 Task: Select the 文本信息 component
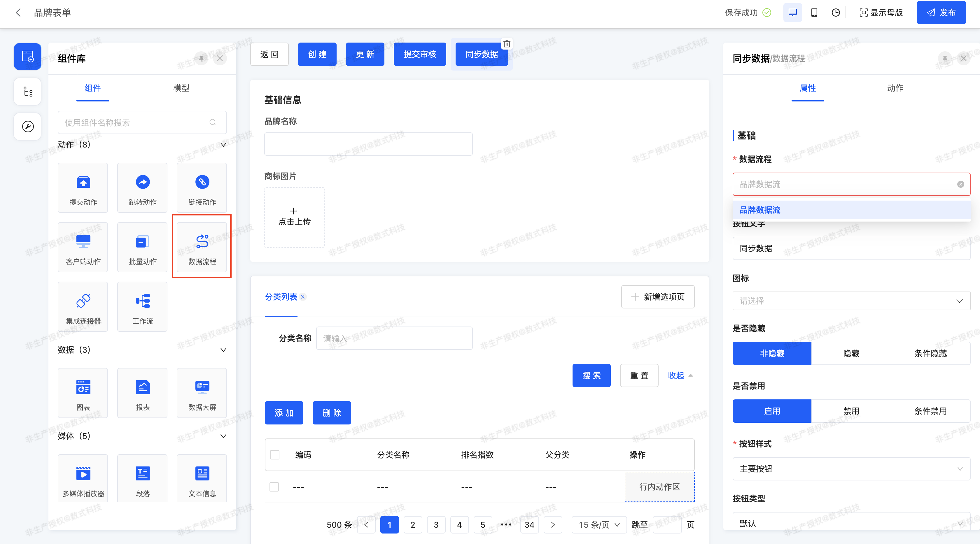coord(202,478)
